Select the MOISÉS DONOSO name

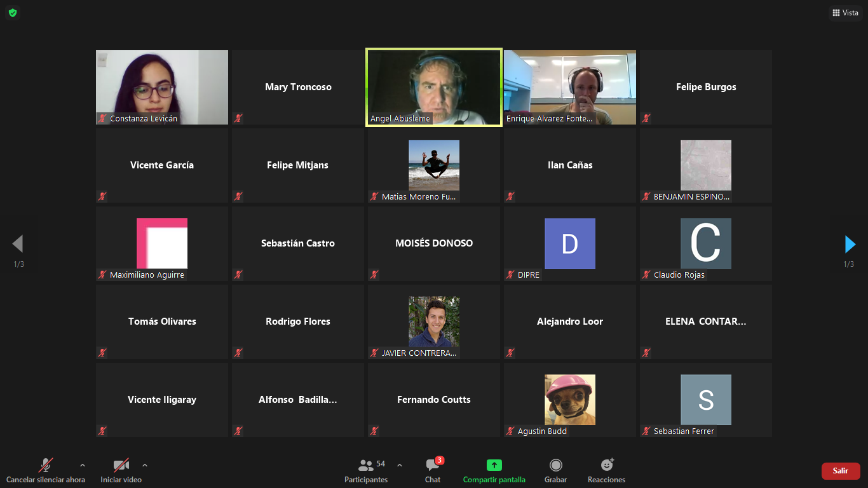pos(434,243)
